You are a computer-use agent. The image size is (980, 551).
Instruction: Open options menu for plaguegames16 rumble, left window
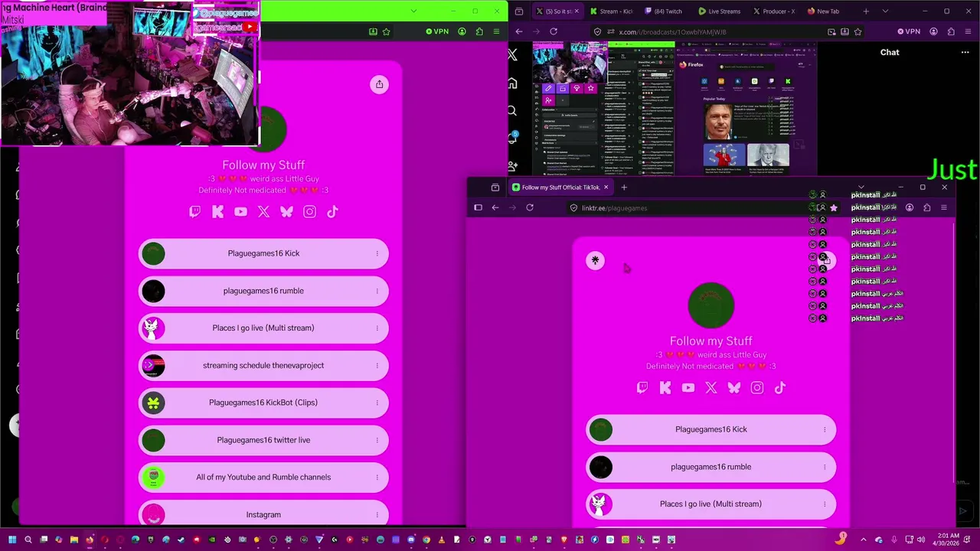tap(377, 291)
